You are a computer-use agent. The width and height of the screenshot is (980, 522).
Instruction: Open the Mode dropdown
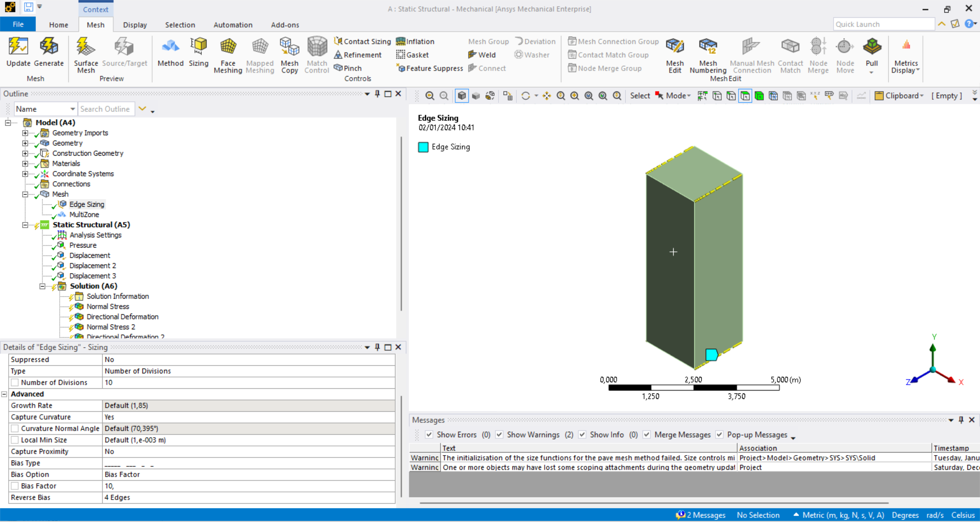point(678,96)
